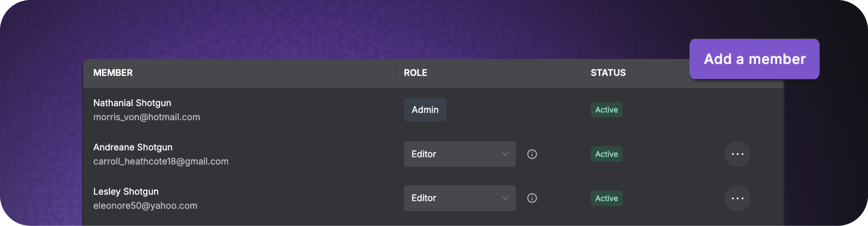Click email carroll_heathcote18@gmail.com

[161, 162]
